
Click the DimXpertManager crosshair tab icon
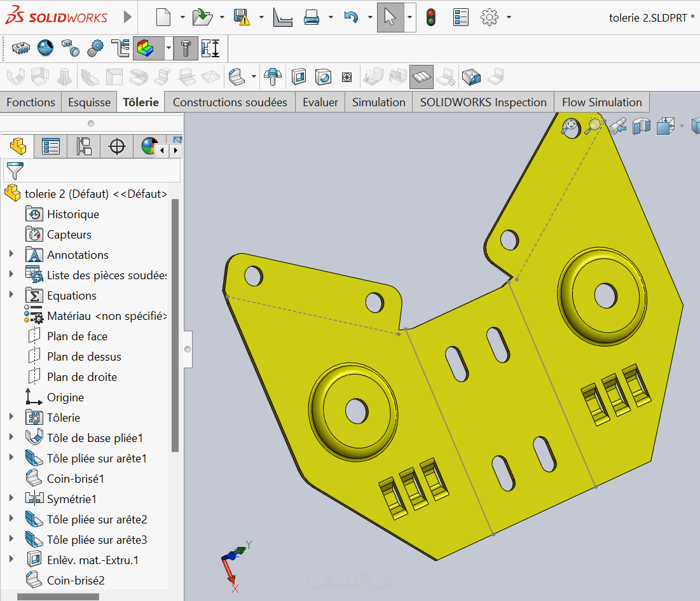pyautogui.click(x=117, y=146)
